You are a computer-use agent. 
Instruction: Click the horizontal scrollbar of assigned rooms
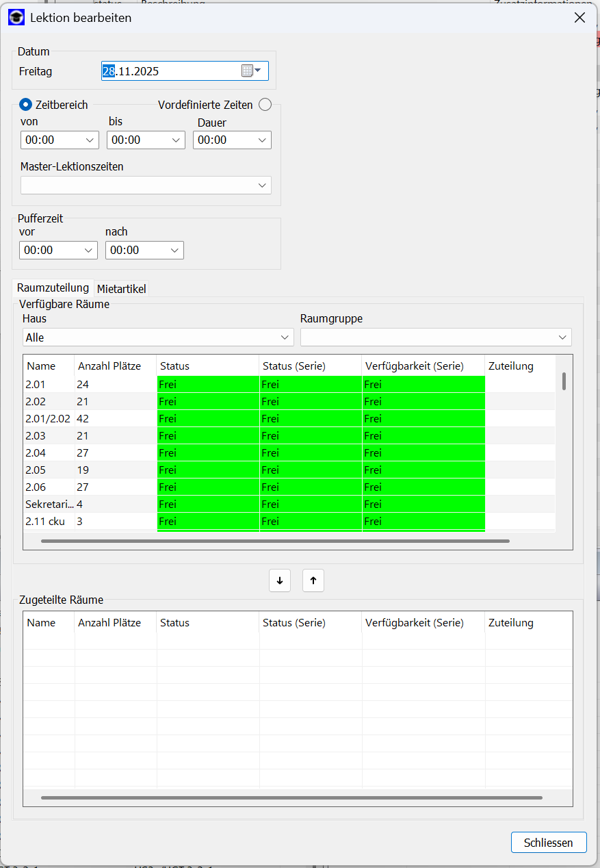[x=291, y=797]
